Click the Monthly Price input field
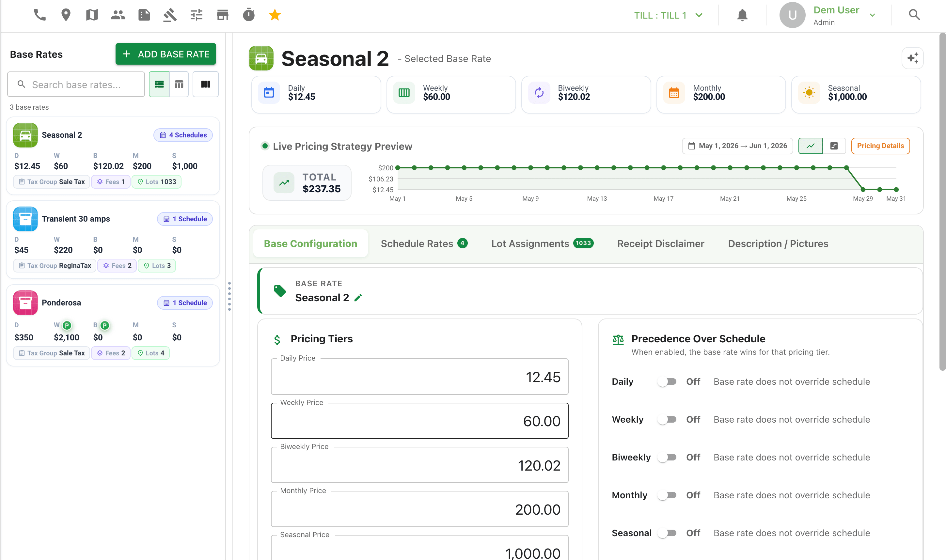The image size is (946, 560). click(x=419, y=509)
